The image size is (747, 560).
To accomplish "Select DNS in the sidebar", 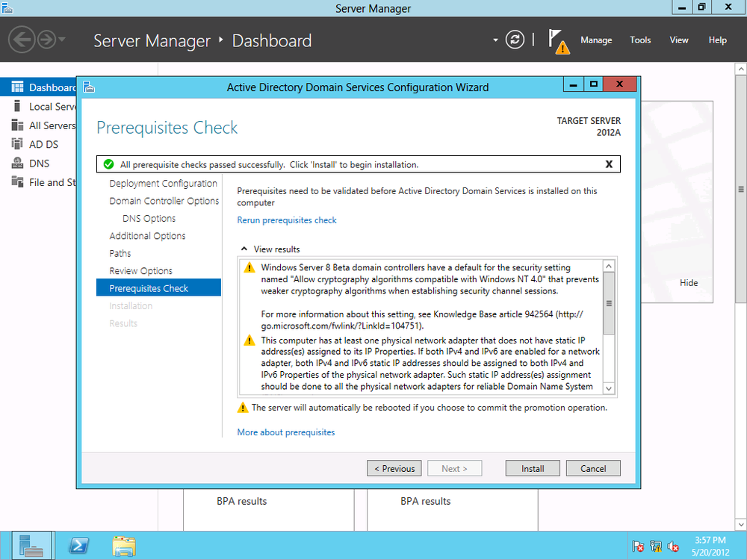I will point(39,164).
